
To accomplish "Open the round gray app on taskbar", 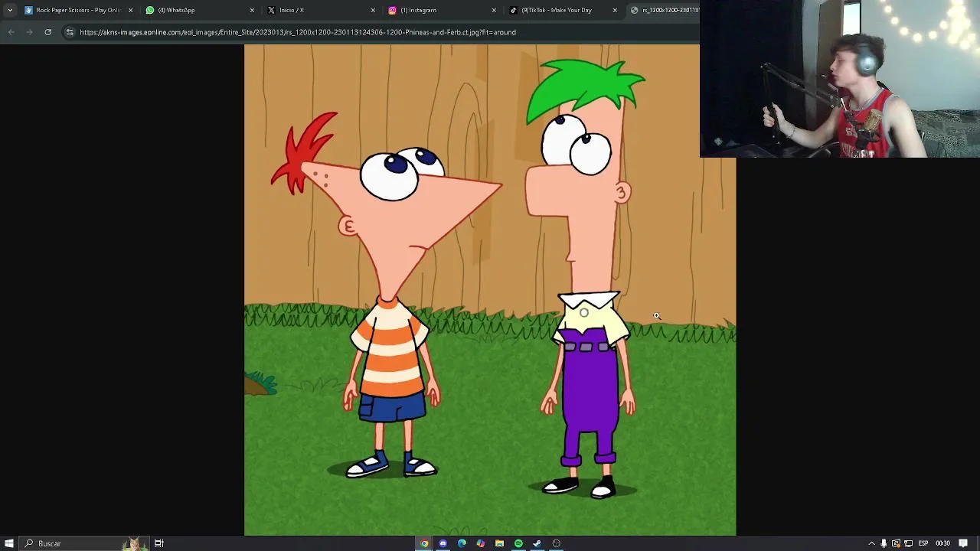I will coord(556,543).
